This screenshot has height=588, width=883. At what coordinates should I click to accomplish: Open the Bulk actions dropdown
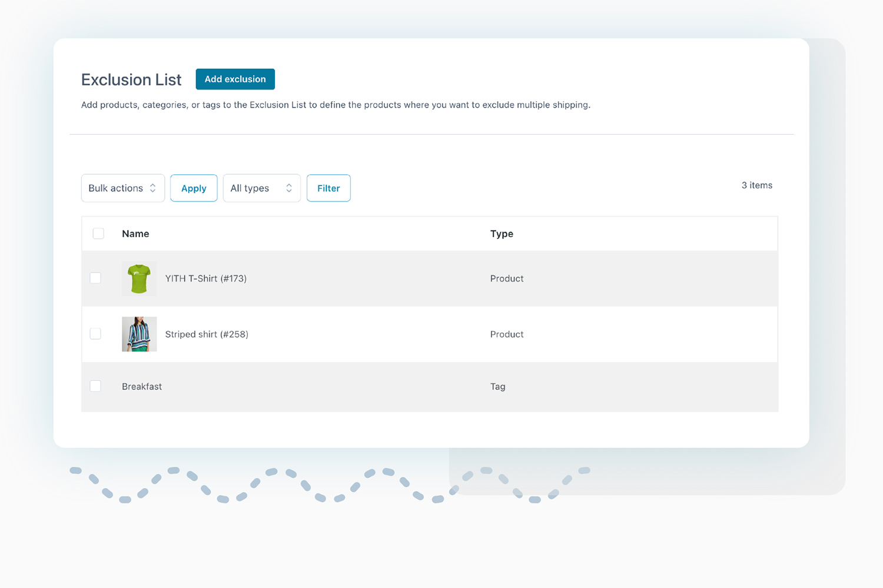(122, 188)
